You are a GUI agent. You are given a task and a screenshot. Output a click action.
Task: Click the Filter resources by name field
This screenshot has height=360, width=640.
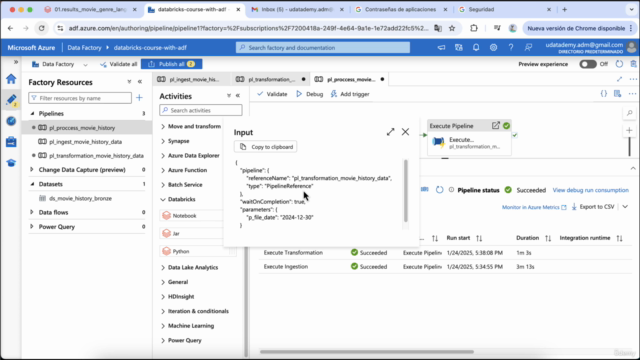(x=80, y=98)
